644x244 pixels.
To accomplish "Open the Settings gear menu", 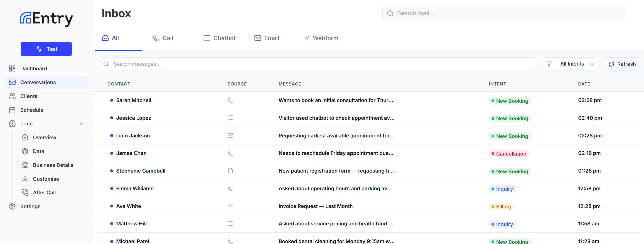I will 12,206.
